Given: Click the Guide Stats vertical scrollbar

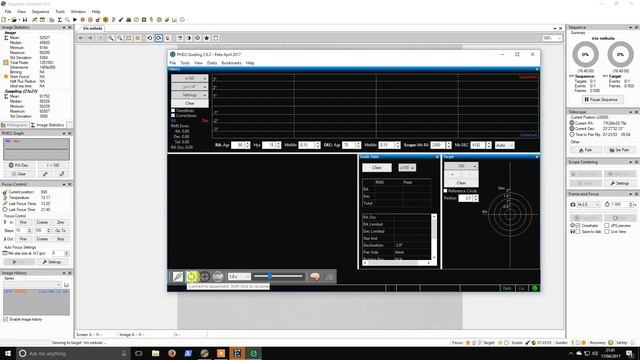Looking at the screenshot, I should point(434,236).
